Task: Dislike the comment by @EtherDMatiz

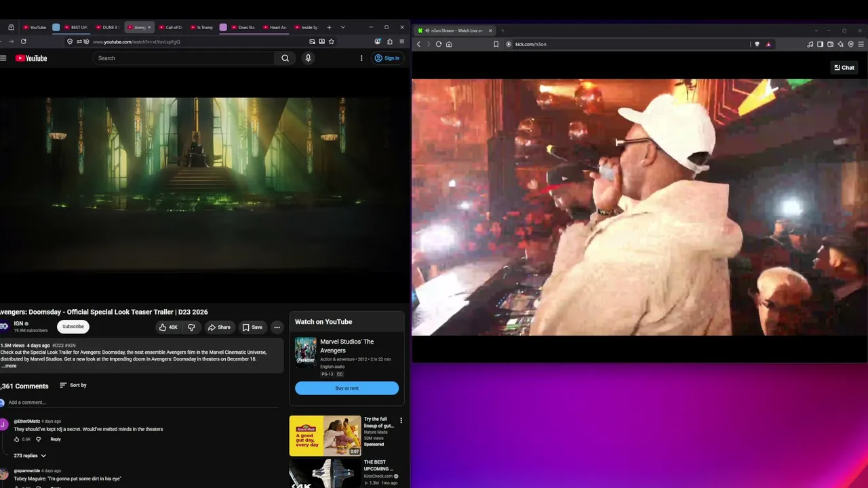Action: [38, 439]
